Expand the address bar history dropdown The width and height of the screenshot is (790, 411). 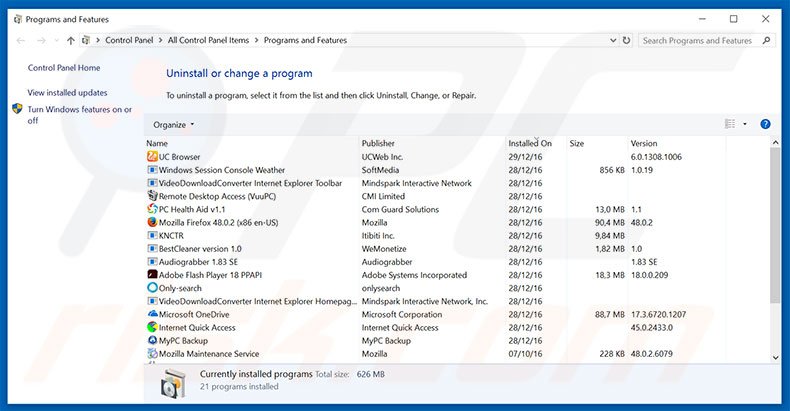(613, 40)
